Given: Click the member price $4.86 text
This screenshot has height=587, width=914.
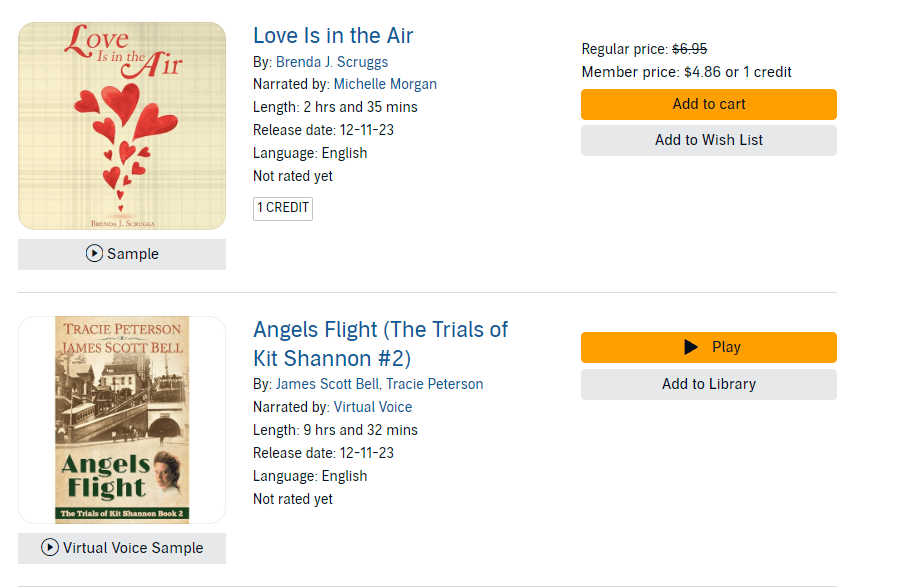Looking at the screenshot, I should [702, 72].
